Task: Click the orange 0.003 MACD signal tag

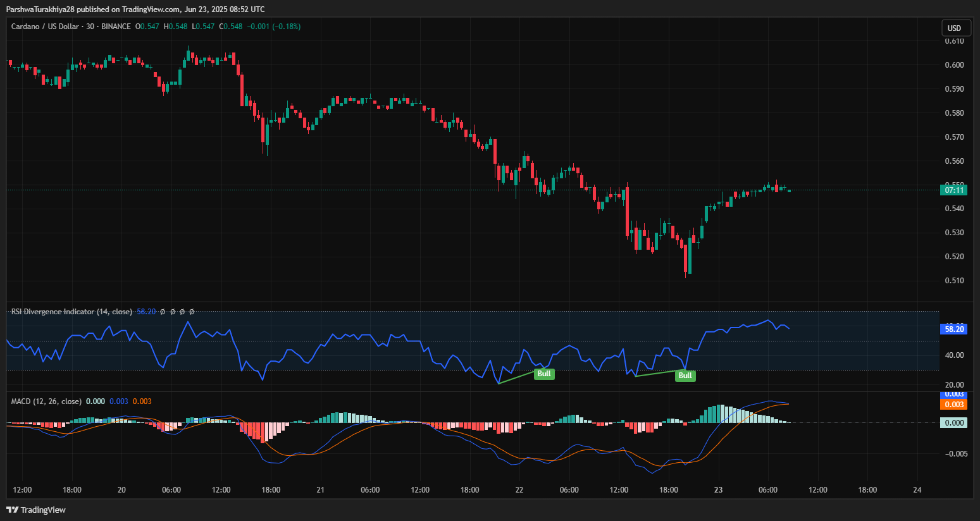Action: point(953,405)
